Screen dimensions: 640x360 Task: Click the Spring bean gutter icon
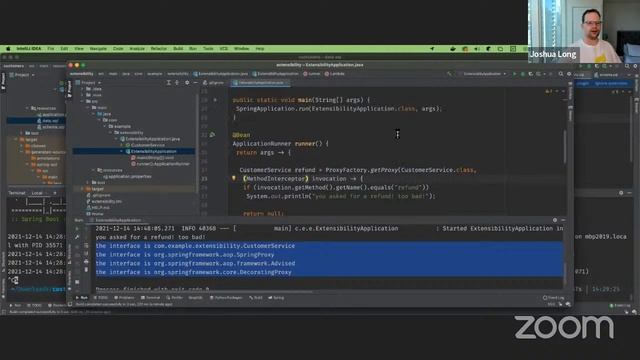pos(212,135)
